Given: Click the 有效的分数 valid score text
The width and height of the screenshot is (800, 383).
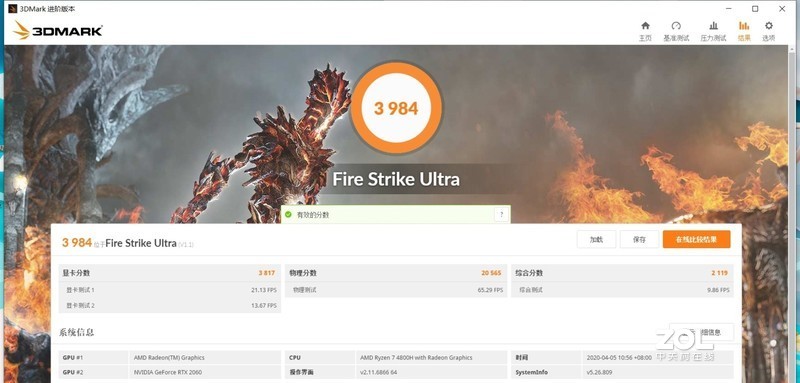Looking at the screenshot, I should [313, 215].
